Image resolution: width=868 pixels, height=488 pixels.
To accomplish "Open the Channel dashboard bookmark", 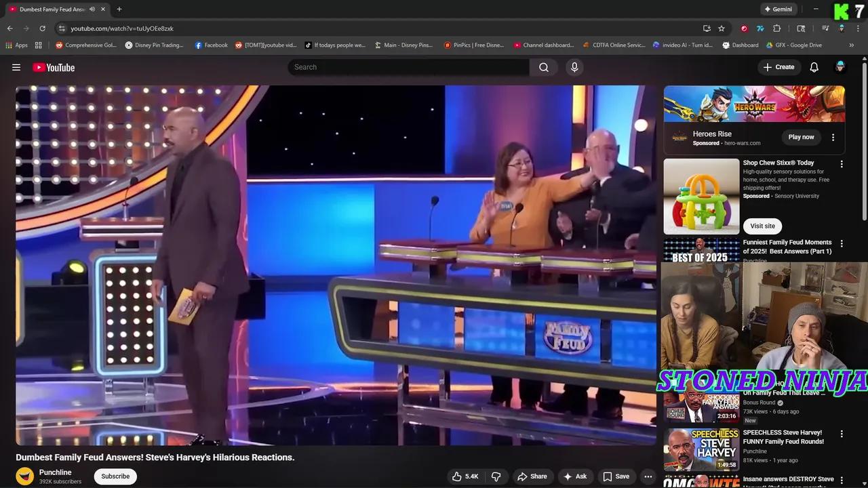I will pos(544,45).
